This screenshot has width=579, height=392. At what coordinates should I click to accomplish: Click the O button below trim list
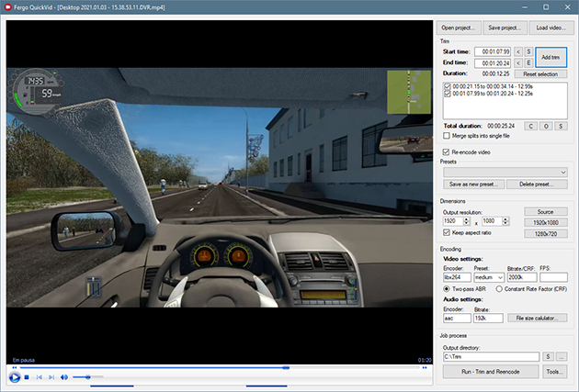pos(546,126)
